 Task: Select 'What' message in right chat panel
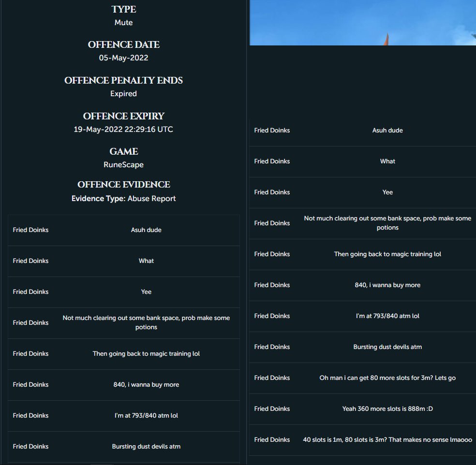[x=387, y=161]
